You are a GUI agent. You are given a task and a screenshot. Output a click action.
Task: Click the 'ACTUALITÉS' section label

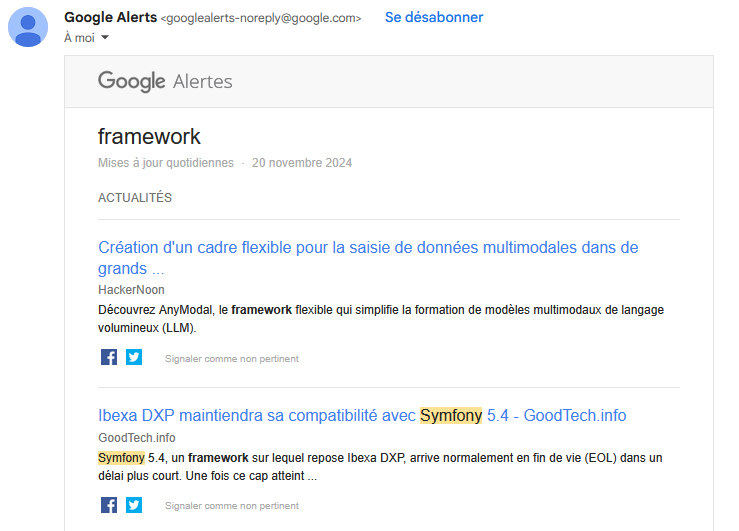[x=135, y=197]
